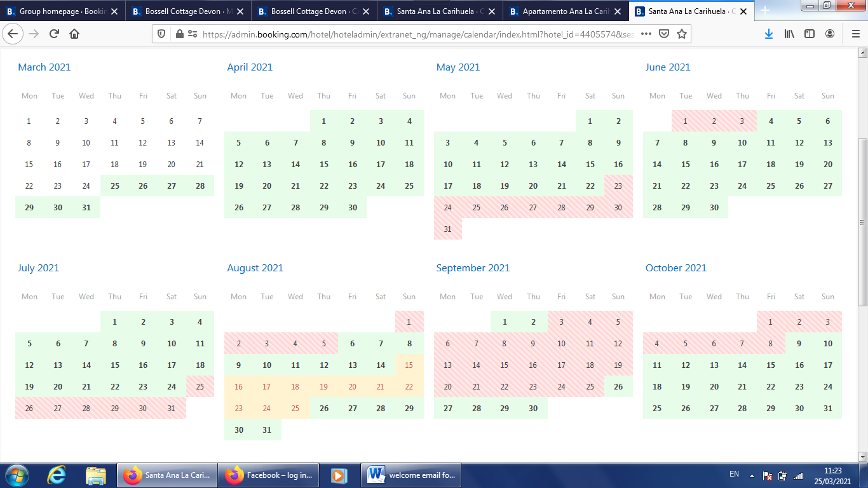Viewport: 868px width, 488px height.
Task: Open the Word welcome email taskbar item
Action: (411, 475)
